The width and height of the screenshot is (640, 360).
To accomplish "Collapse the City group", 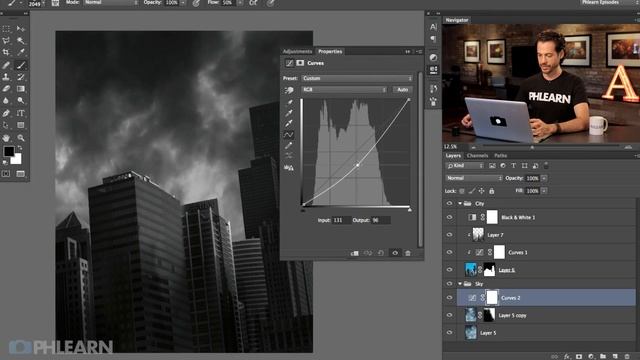I will coord(460,203).
